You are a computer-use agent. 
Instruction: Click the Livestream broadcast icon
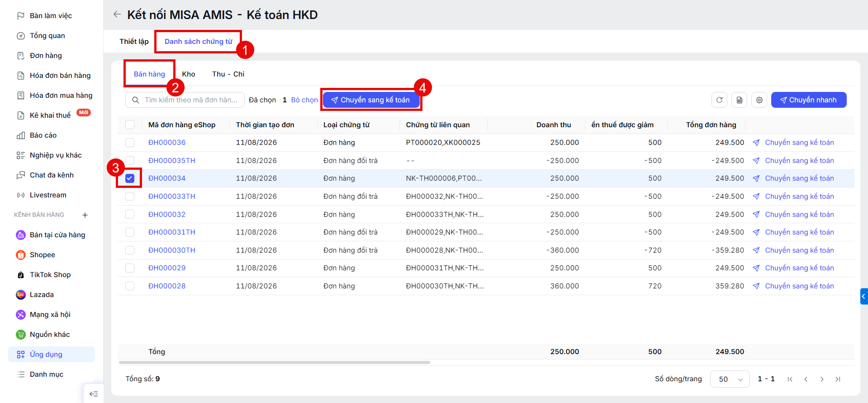(21, 195)
